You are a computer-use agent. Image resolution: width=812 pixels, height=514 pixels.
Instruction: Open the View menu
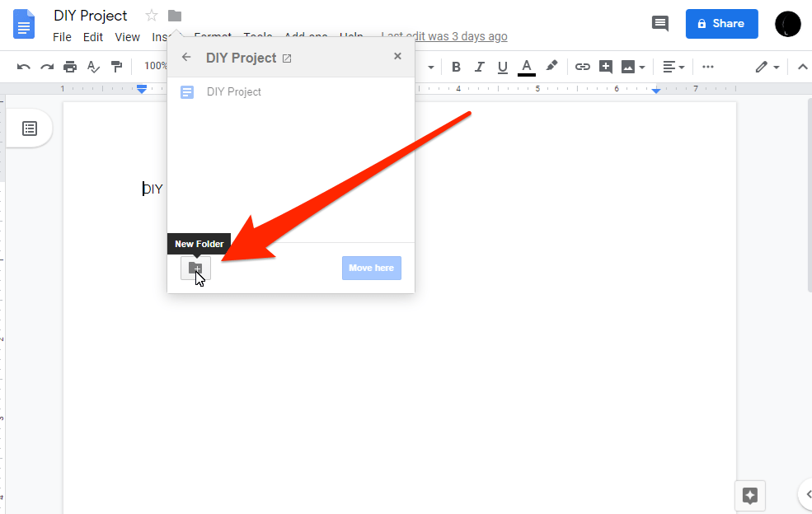[128, 37]
